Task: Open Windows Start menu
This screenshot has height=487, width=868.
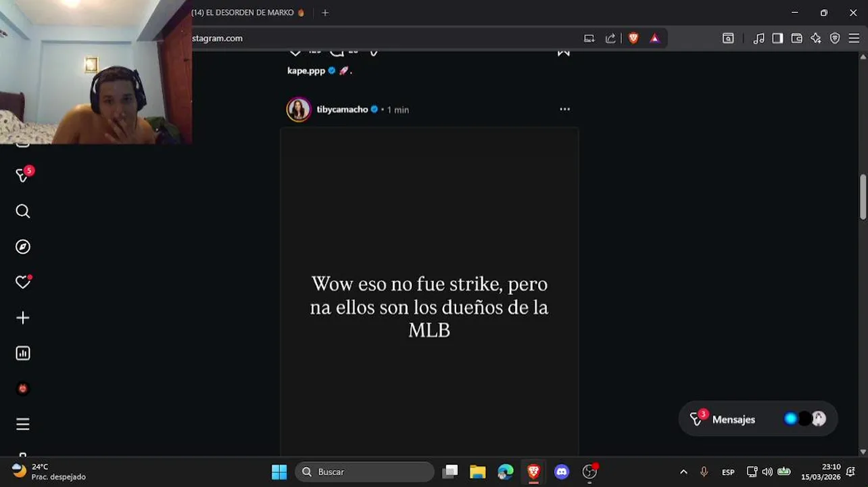Action: point(279,472)
